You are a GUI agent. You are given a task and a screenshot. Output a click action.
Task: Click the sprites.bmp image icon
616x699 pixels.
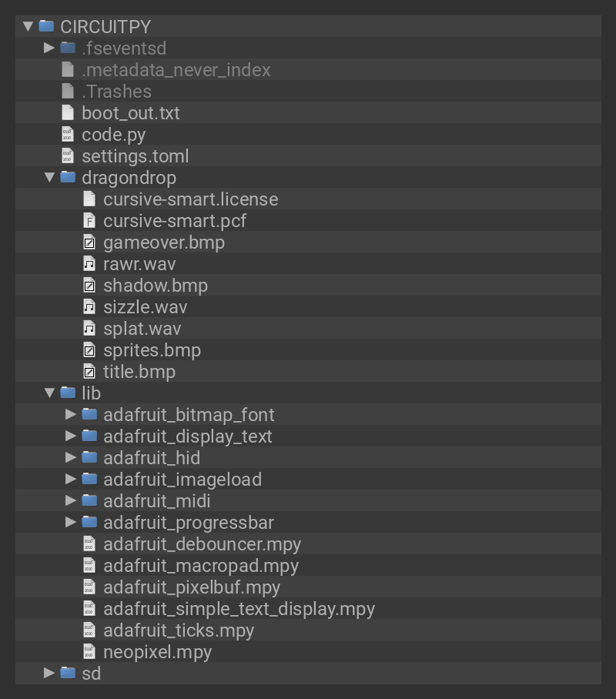89,350
